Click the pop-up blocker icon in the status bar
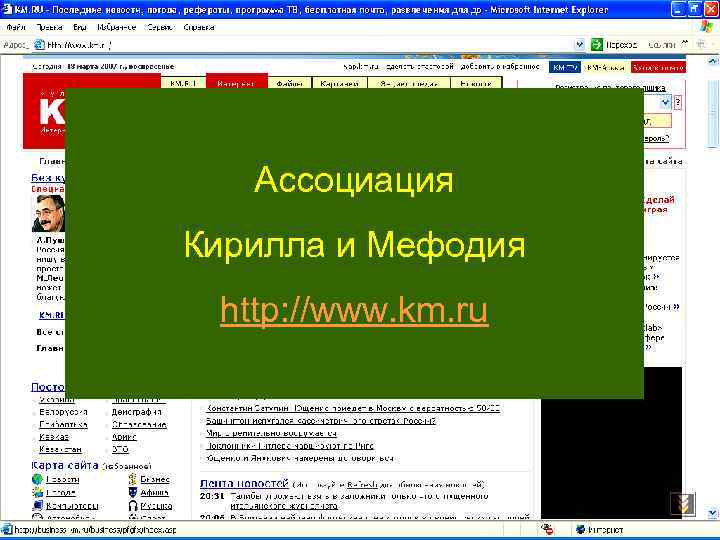The width and height of the screenshot is (720, 540). click(547, 529)
